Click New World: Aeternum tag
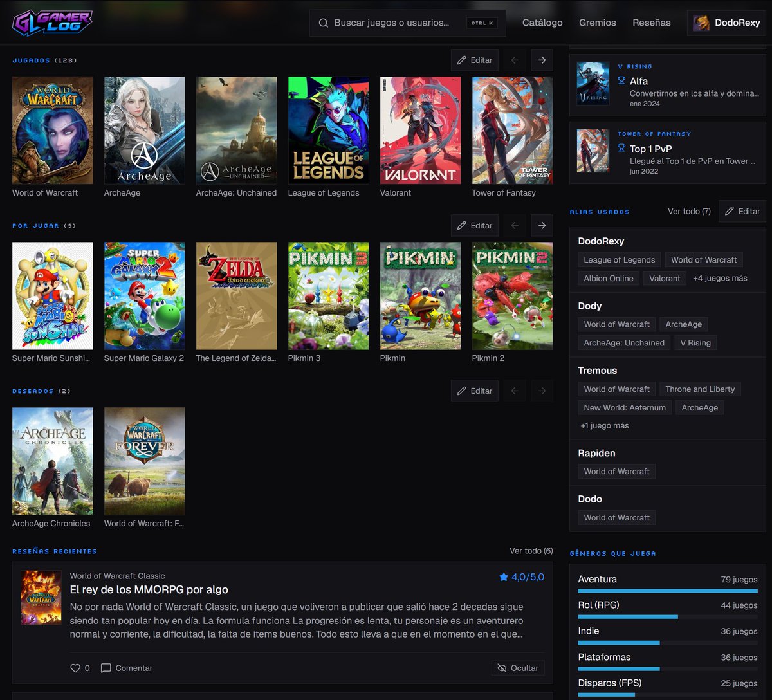The image size is (772, 700). 625,407
